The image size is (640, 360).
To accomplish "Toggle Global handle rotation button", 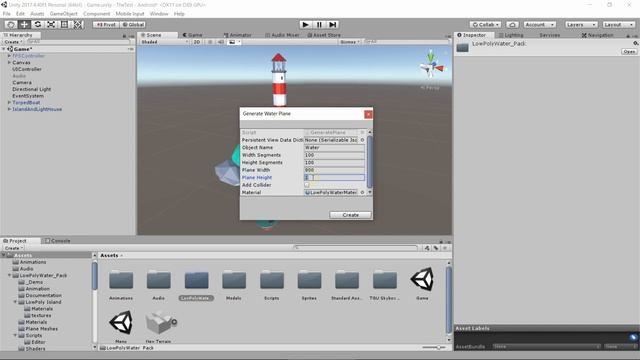I will (133, 24).
